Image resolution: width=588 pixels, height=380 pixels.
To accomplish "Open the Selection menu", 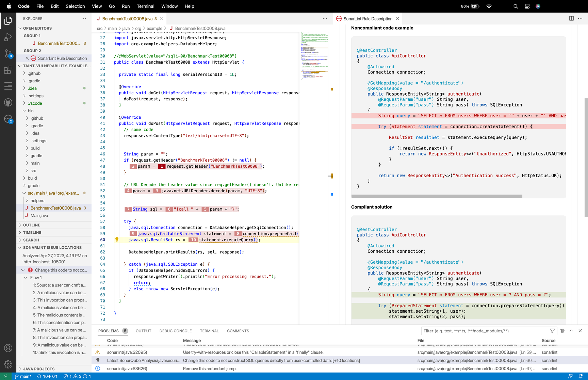I will [x=75, y=6].
